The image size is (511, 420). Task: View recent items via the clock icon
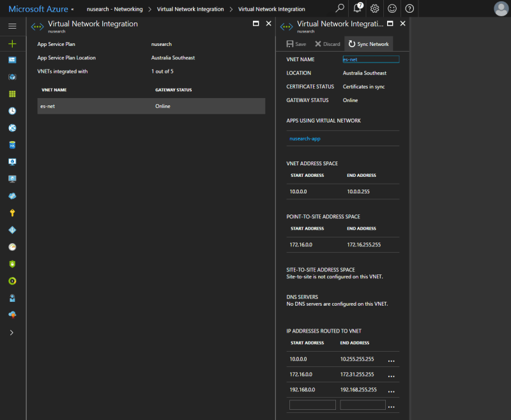12,111
